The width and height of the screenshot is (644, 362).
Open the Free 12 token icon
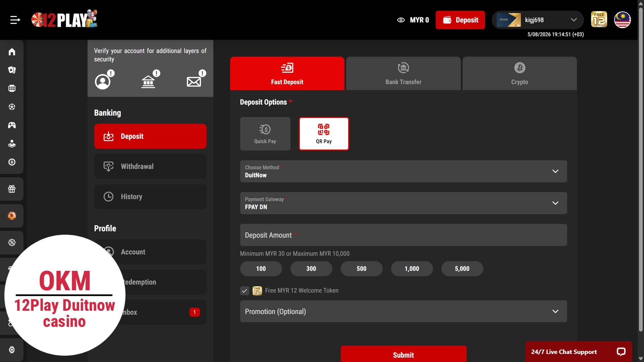599,19
